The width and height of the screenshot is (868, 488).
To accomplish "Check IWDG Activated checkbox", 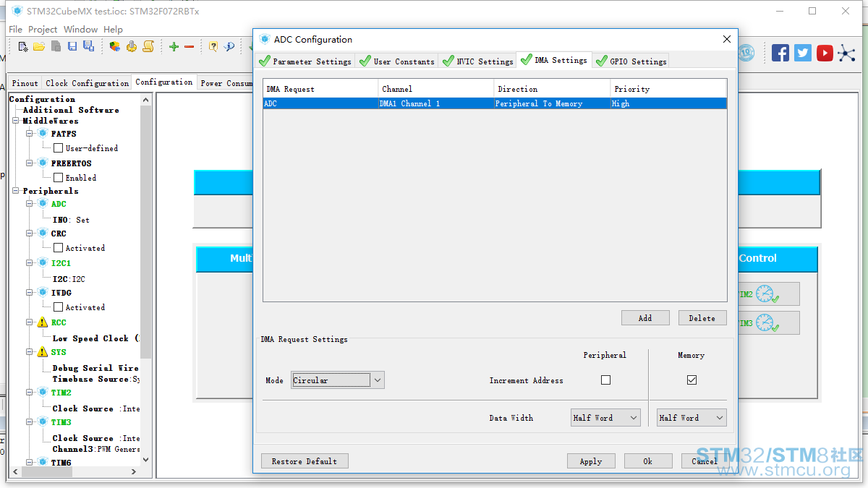I will (58, 307).
